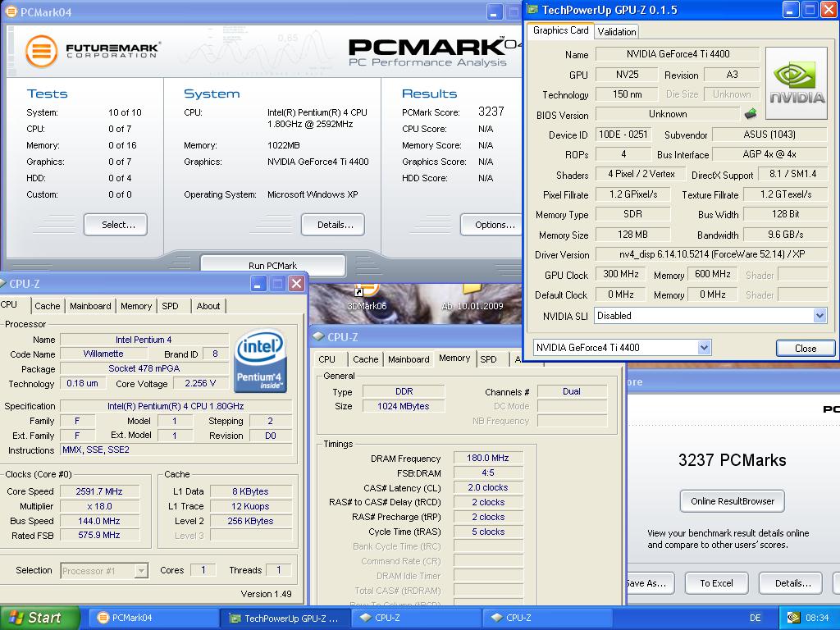Click the NVIDIA logo in GPU-Z
This screenshot has width=840, height=630.
(x=797, y=83)
